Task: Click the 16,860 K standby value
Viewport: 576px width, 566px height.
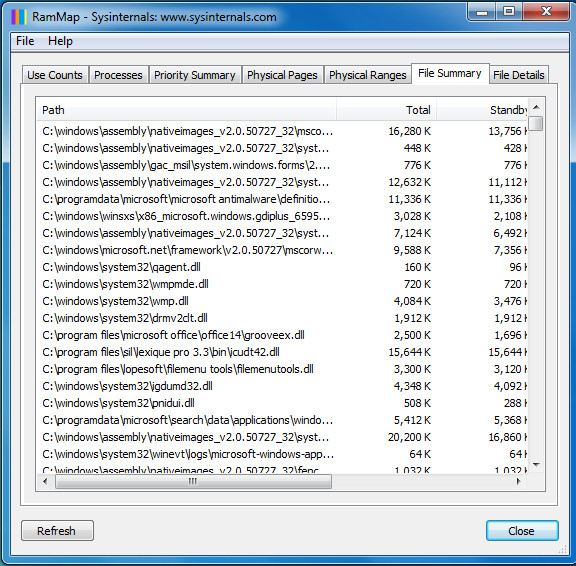Action: click(508, 437)
